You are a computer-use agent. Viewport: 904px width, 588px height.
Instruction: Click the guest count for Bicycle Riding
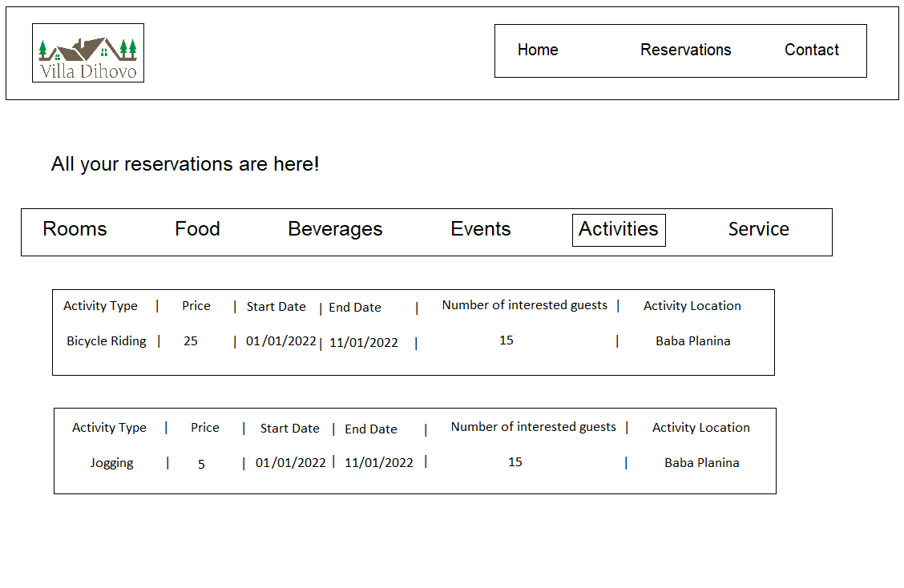(x=506, y=340)
